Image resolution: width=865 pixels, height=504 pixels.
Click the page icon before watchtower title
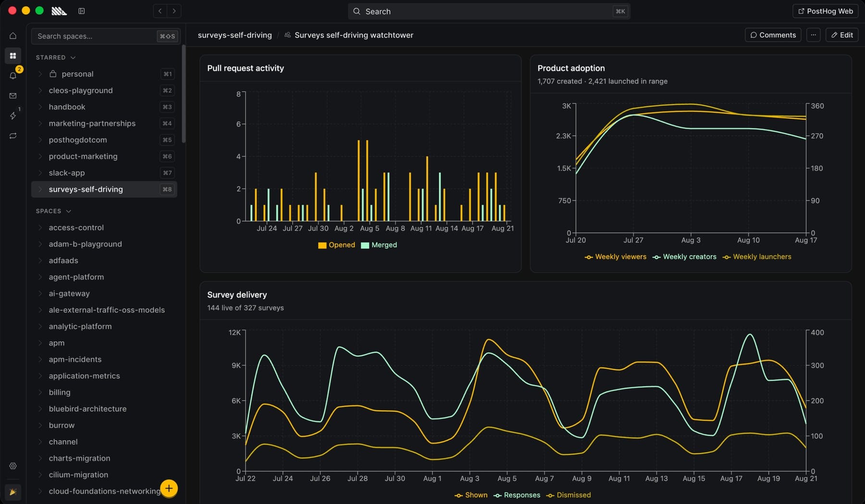(x=287, y=35)
